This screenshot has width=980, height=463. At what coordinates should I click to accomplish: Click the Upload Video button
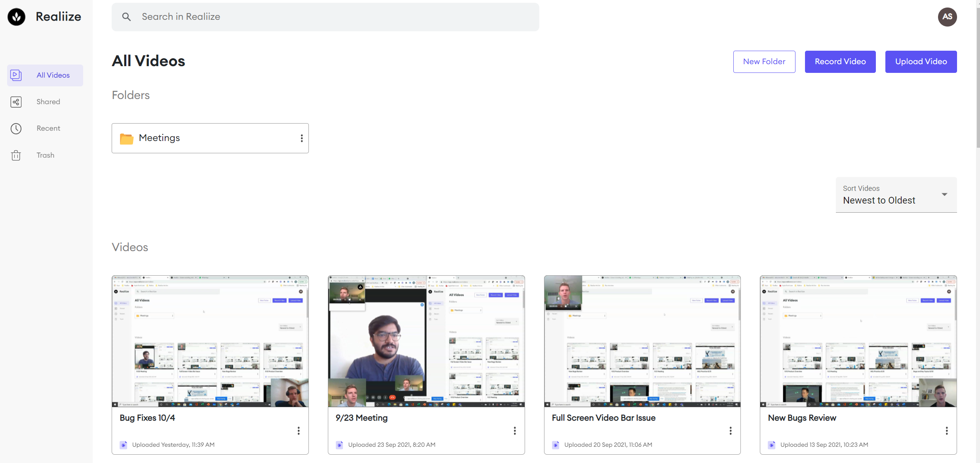click(x=921, y=61)
